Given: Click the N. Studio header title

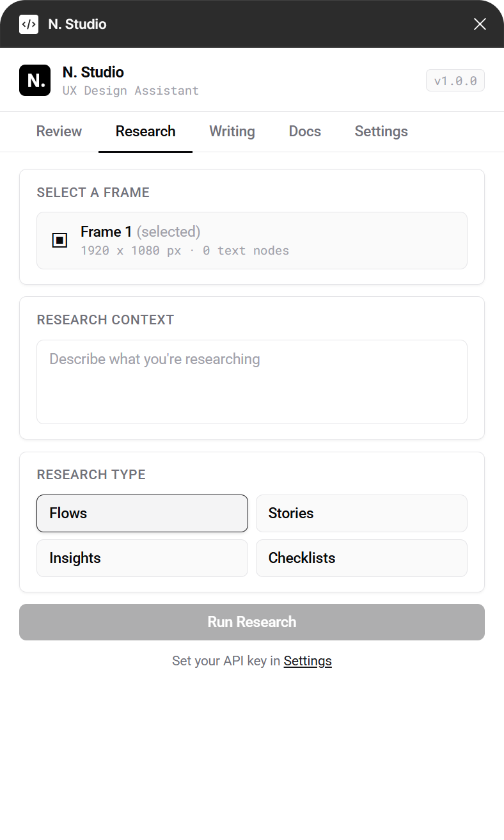Looking at the screenshot, I should pyautogui.click(x=93, y=72).
